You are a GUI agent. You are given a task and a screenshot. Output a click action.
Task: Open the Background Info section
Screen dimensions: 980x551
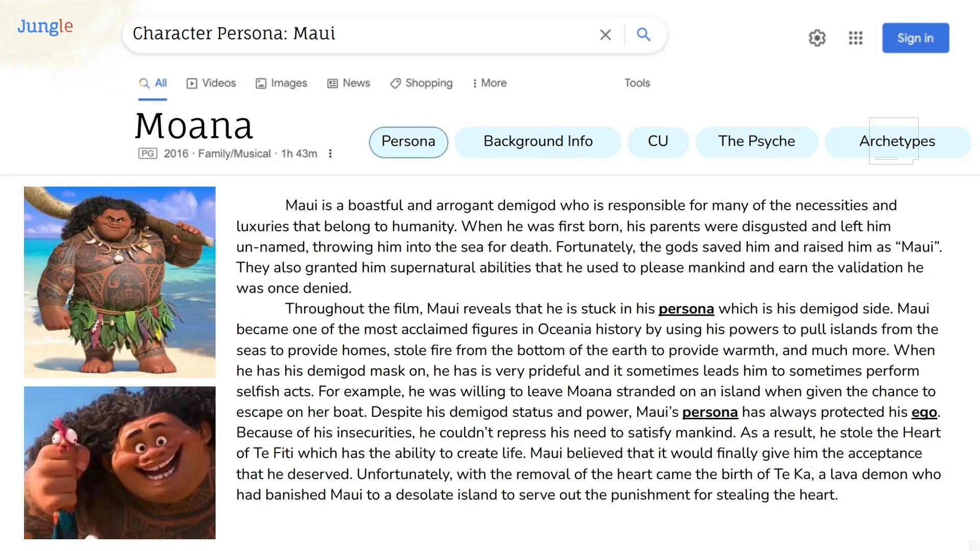tap(537, 141)
